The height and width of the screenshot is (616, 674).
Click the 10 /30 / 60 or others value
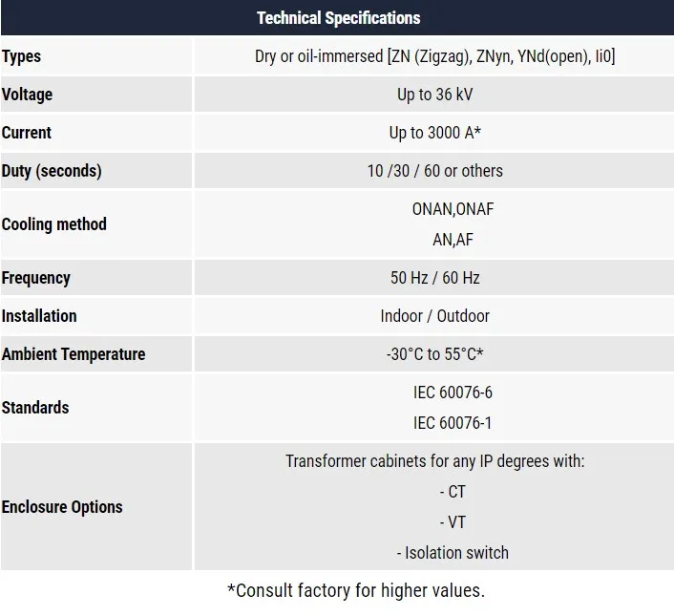[434, 171]
